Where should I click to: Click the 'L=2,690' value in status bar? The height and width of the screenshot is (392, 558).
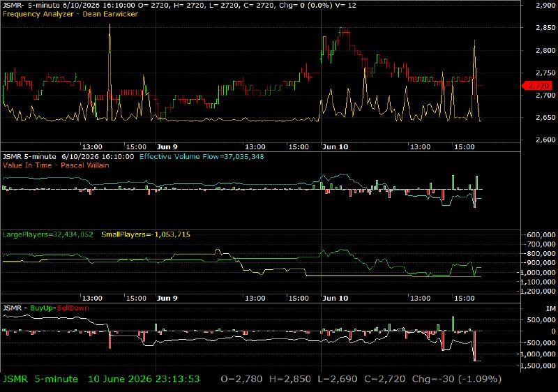pos(338,379)
